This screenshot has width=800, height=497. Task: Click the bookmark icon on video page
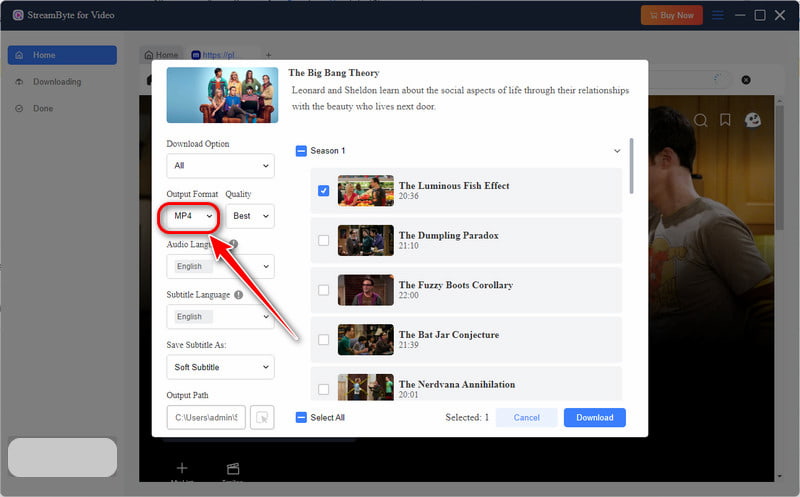click(x=725, y=120)
